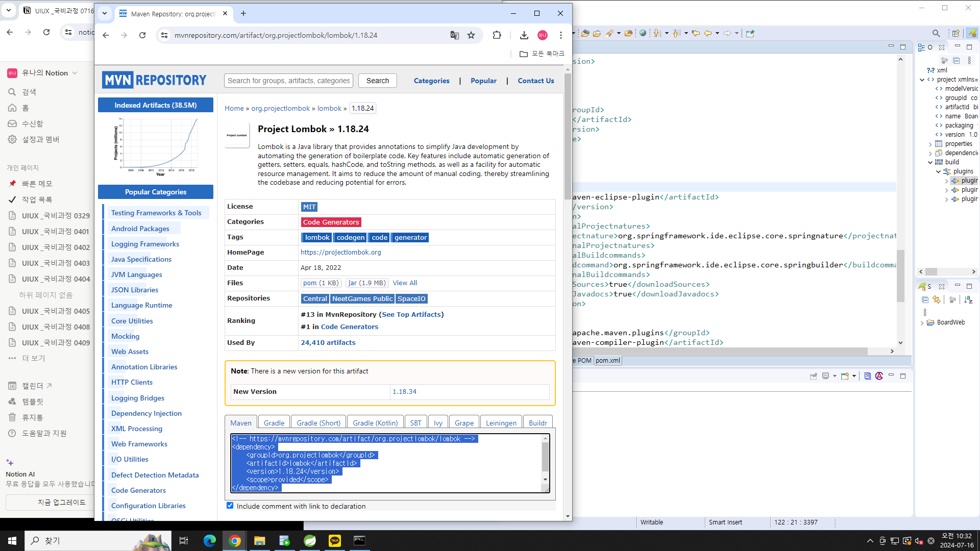
Task: Open Chrome three-dot menu
Action: pyautogui.click(x=560, y=35)
